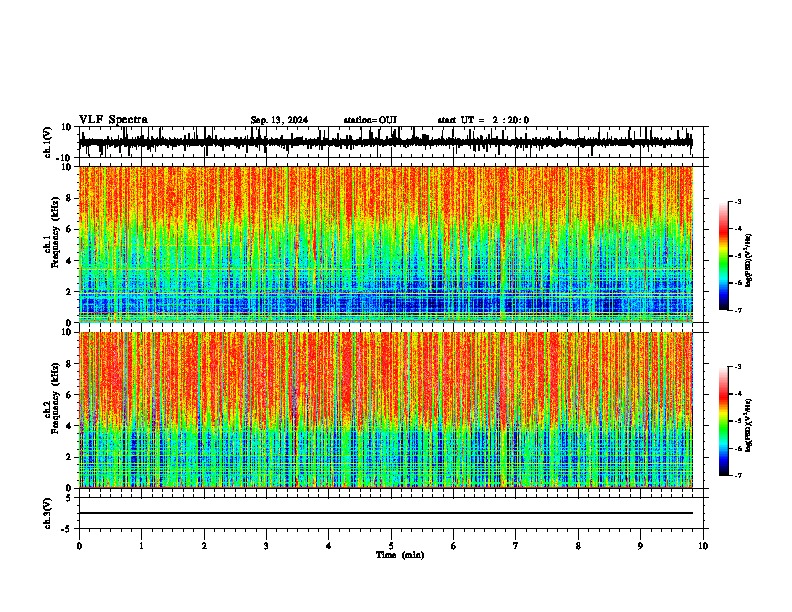Click the "8" tick on the time axis
Viewport: 792px width, 612px height.
coord(578,546)
